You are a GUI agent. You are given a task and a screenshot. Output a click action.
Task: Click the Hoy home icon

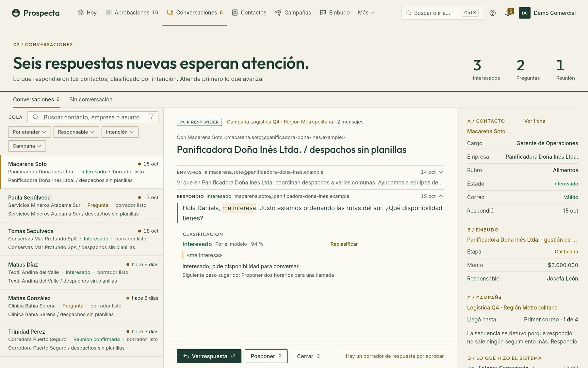click(80, 12)
